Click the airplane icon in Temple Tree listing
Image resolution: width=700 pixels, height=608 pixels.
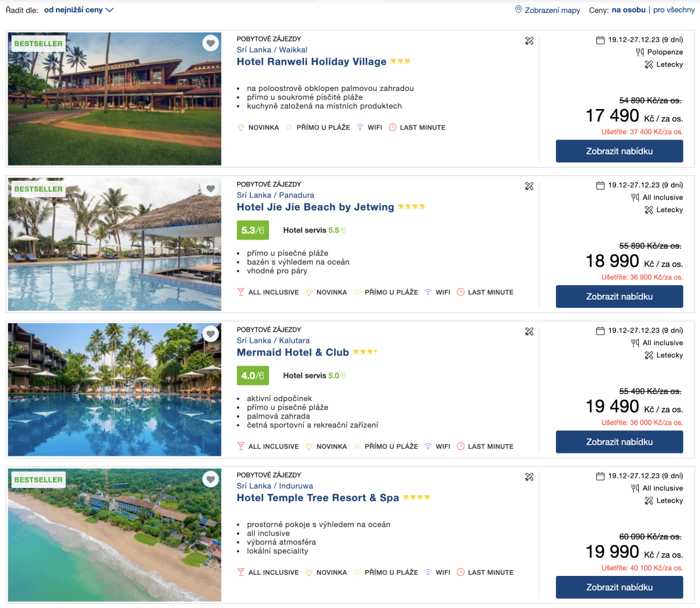pyautogui.click(x=529, y=477)
